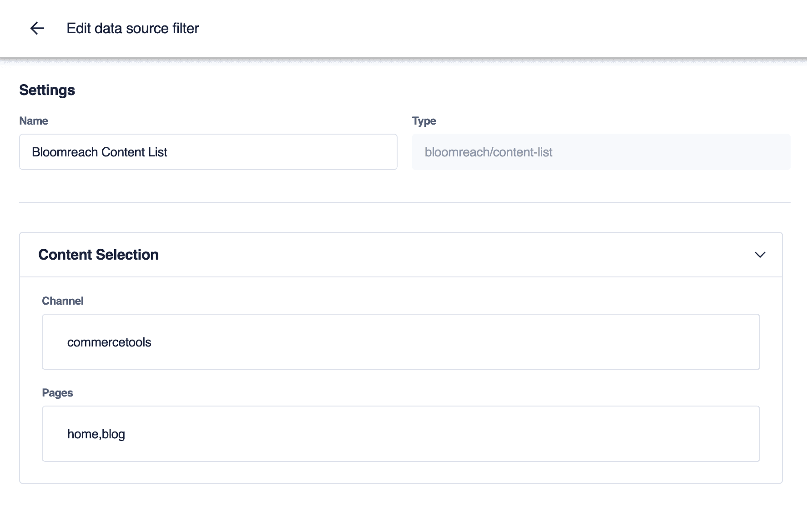Click the disabled Type field bloomreach/content-list
This screenshot has height=532, width=807.
point(601,152)
